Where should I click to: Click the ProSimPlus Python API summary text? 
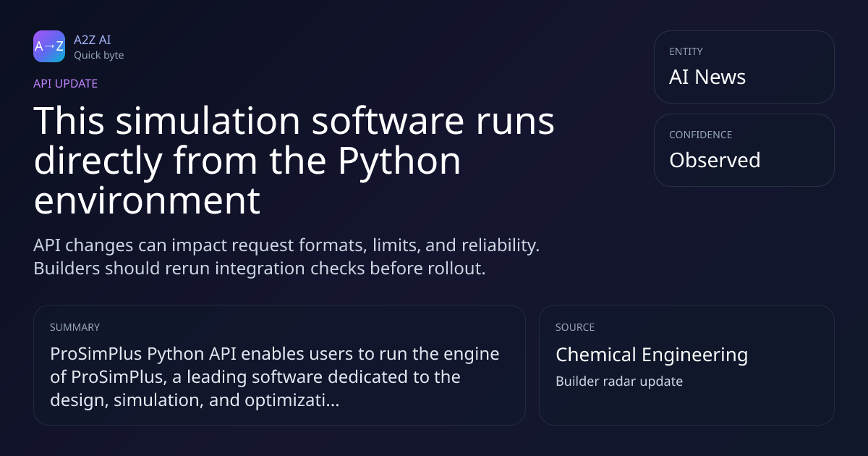coord(274,377)
